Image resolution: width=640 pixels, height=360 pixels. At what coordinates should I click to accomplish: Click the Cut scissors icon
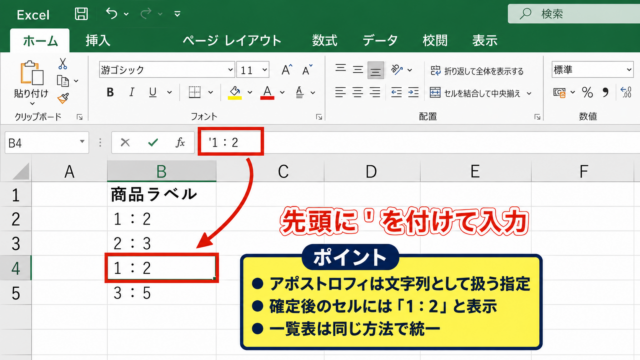62,64
